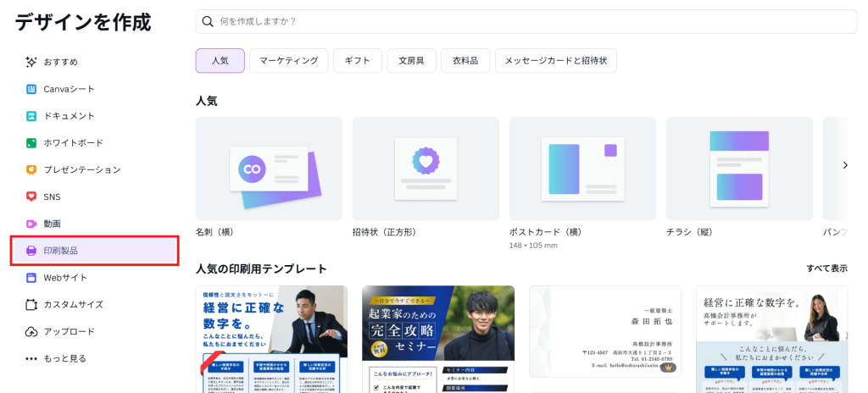Click the カスタムサイズ resize icon
Image resolution: width=868 pixels, height=393 pixels.
click(x=31, y=304)
